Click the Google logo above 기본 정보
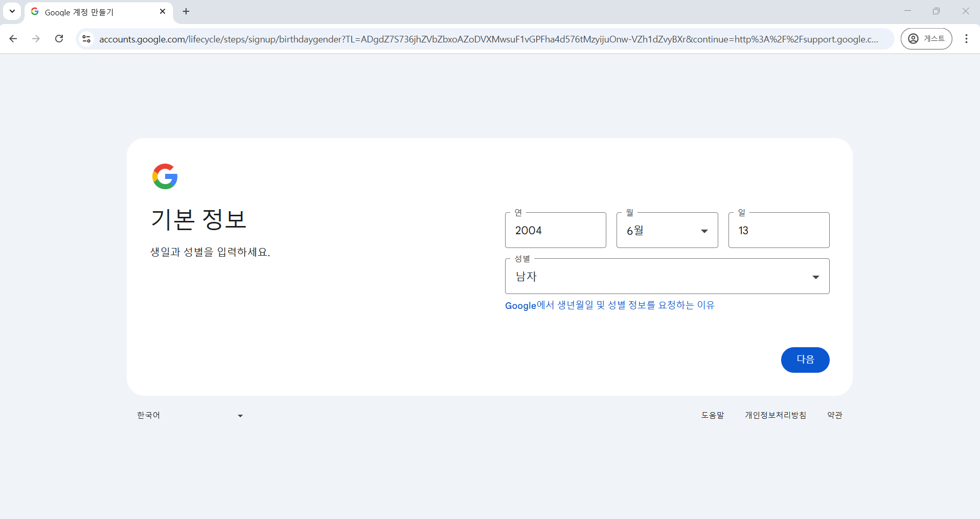Viewport: 980px width, 519px height. tap(165, 176)
